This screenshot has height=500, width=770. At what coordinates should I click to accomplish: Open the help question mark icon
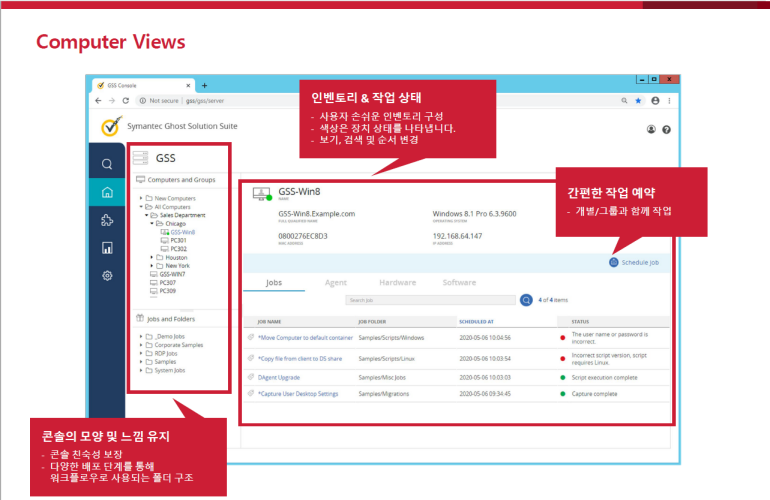tap(666, 130)
